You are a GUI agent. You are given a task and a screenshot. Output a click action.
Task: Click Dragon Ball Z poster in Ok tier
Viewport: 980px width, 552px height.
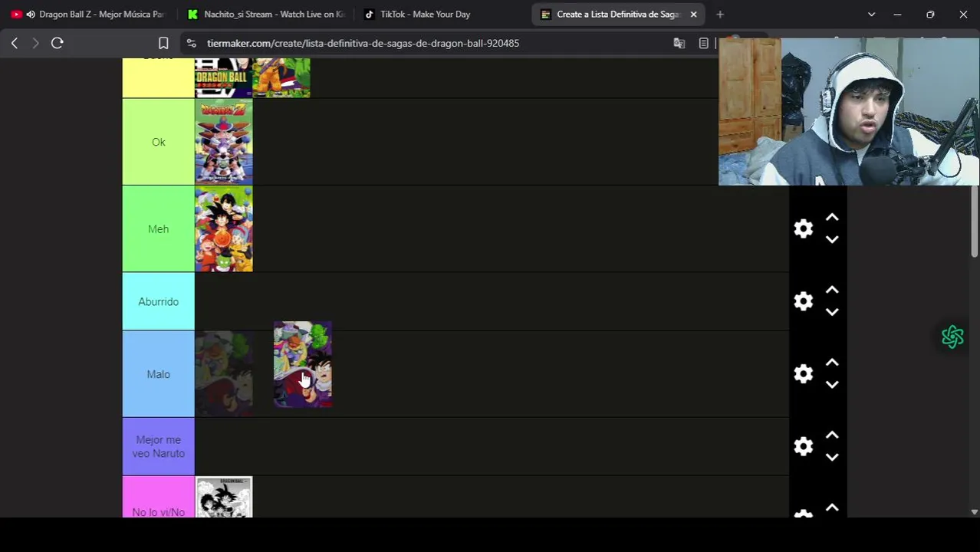(223, 142)
